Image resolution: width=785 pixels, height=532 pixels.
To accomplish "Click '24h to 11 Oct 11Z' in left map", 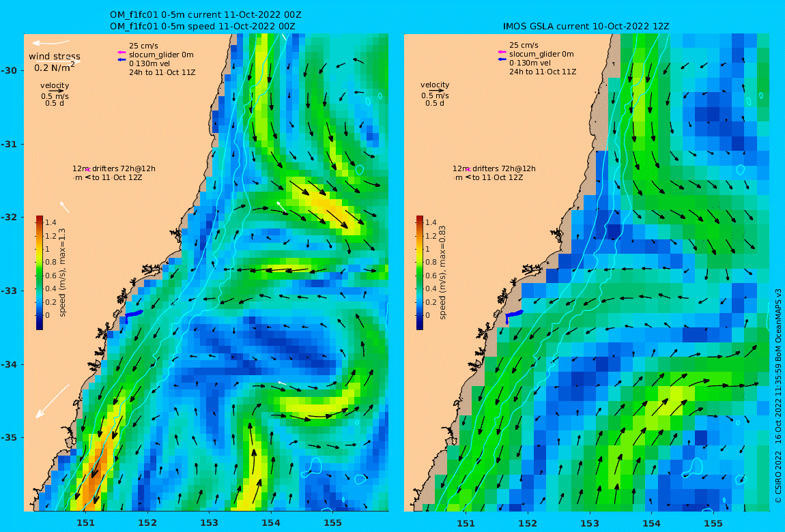I will tap(162, 72).
